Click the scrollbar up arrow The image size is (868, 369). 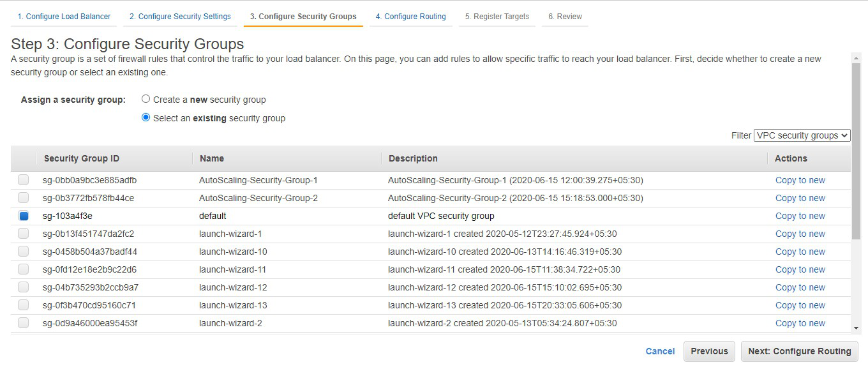[x=857, y=57]
